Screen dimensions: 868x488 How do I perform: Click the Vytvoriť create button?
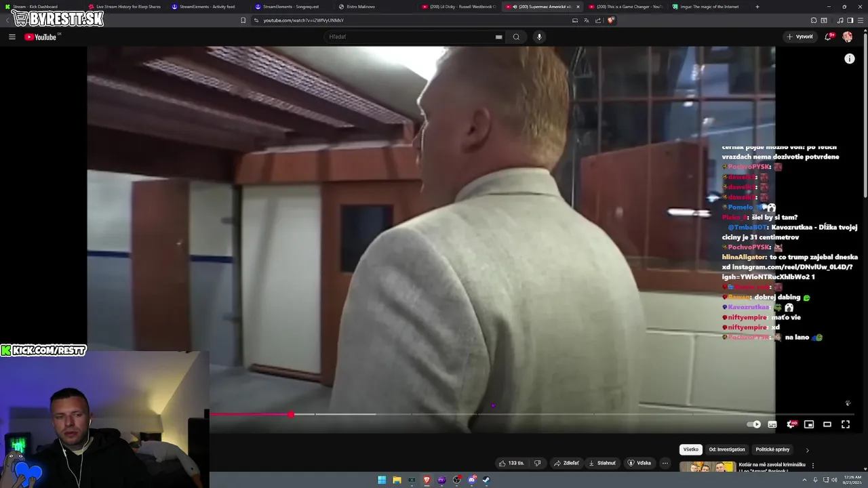pos(800,37)
